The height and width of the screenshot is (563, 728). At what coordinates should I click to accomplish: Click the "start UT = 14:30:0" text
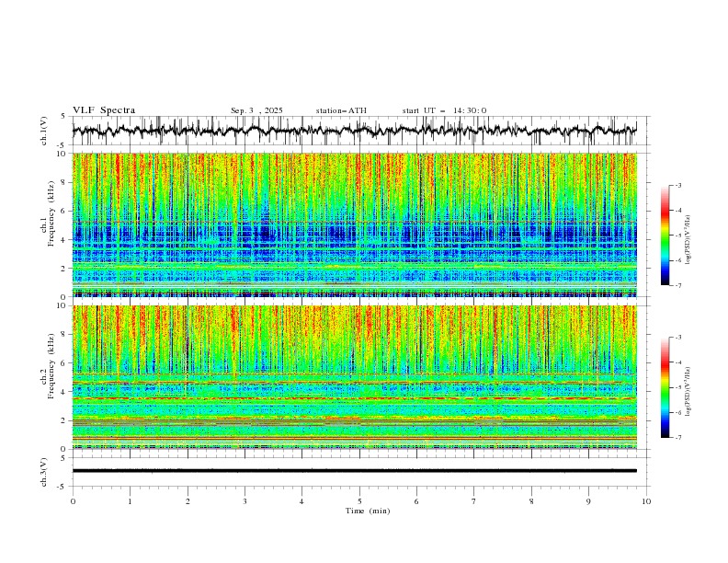pyautogui.click(x=444, y=110)
